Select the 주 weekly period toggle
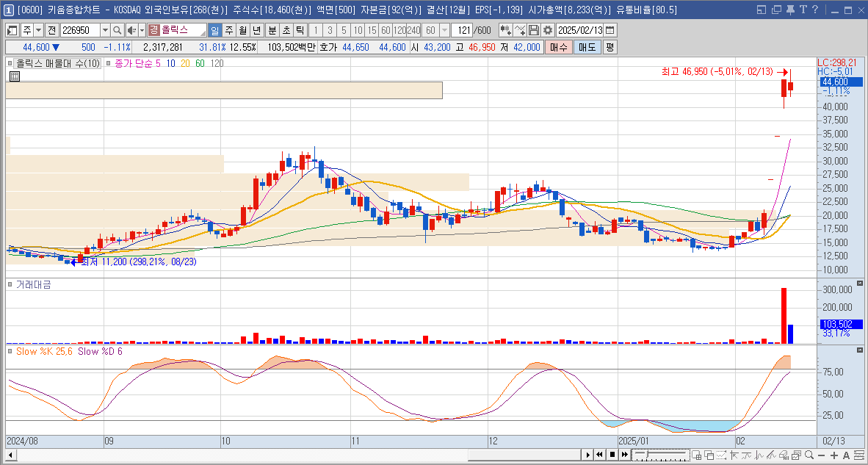868x465 pixels. [228, 30]
